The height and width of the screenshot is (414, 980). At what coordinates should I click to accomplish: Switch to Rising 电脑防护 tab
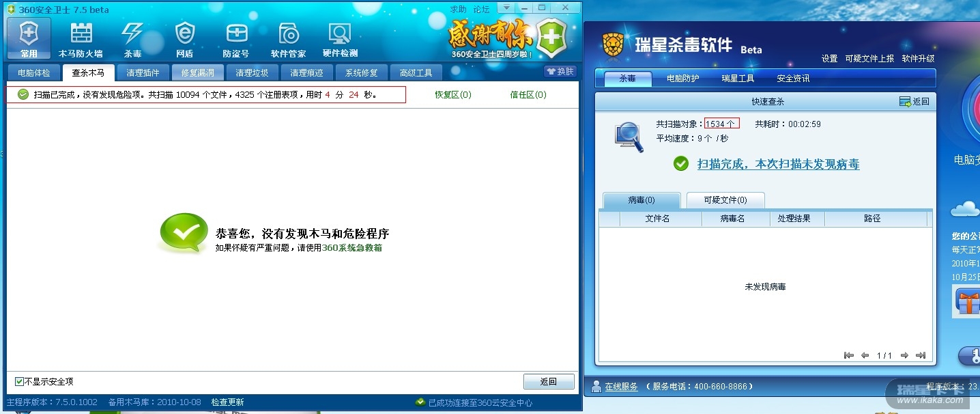click(x=683, y=79)
